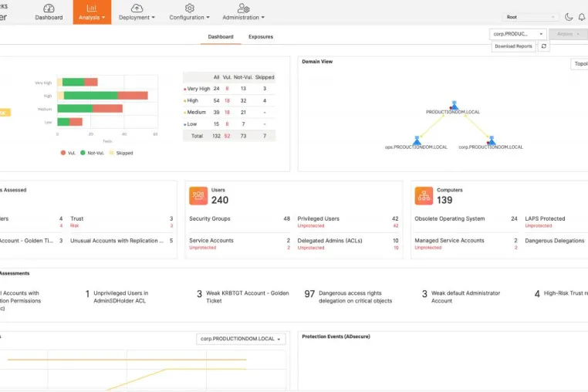Toggle the Skipped series in chart legend

[120, 153]
